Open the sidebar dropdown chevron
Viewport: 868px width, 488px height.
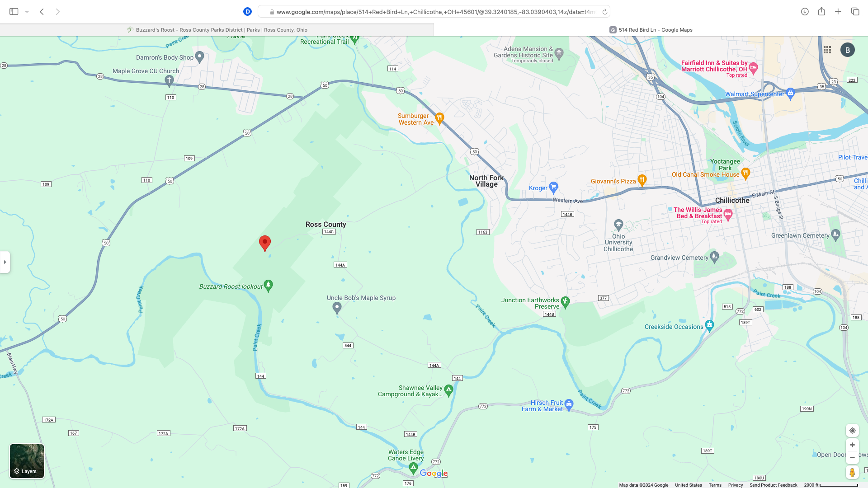27,12
